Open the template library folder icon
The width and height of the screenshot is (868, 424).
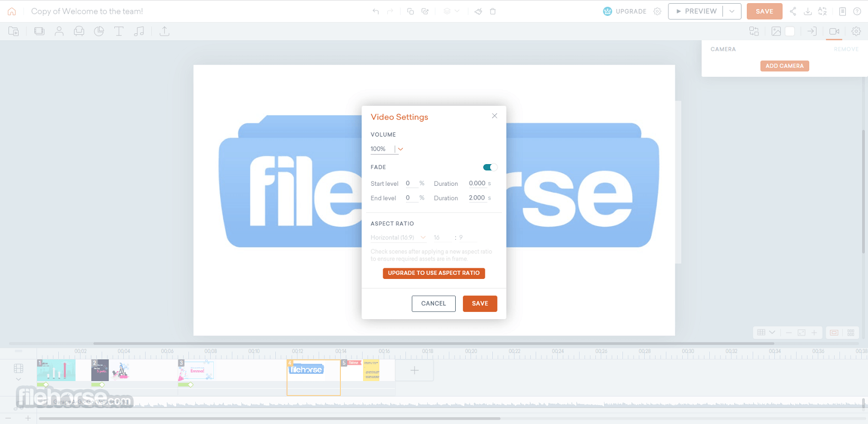point(14,31)
